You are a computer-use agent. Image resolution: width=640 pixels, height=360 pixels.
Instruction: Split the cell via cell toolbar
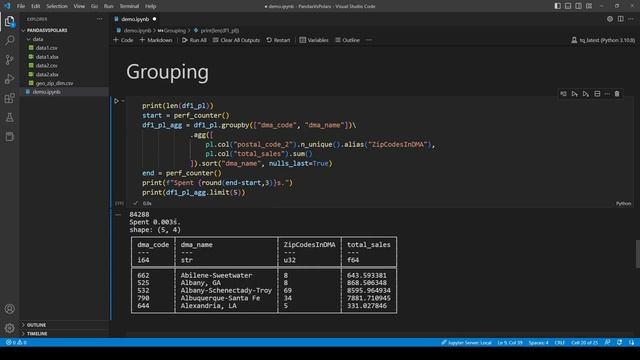597,94
